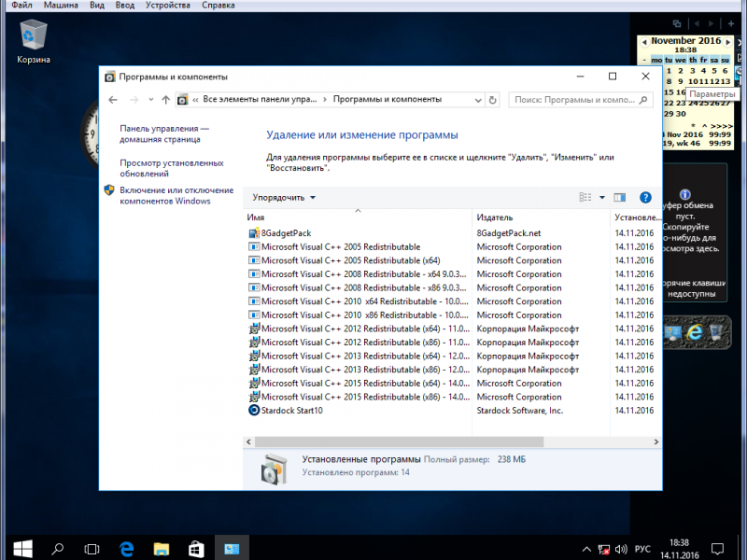747x560 pixels.
Task: Open the Action Center notifications icon
Action: point(717,549)
